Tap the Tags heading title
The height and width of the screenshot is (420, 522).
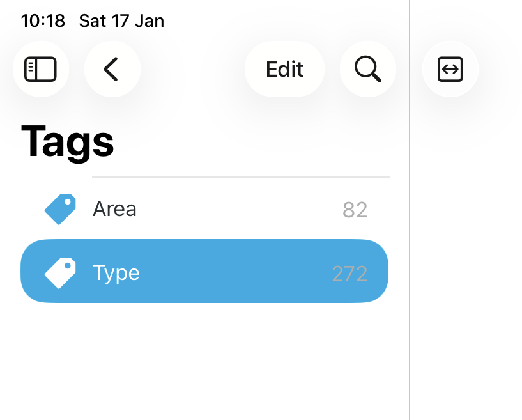point(68,142)
